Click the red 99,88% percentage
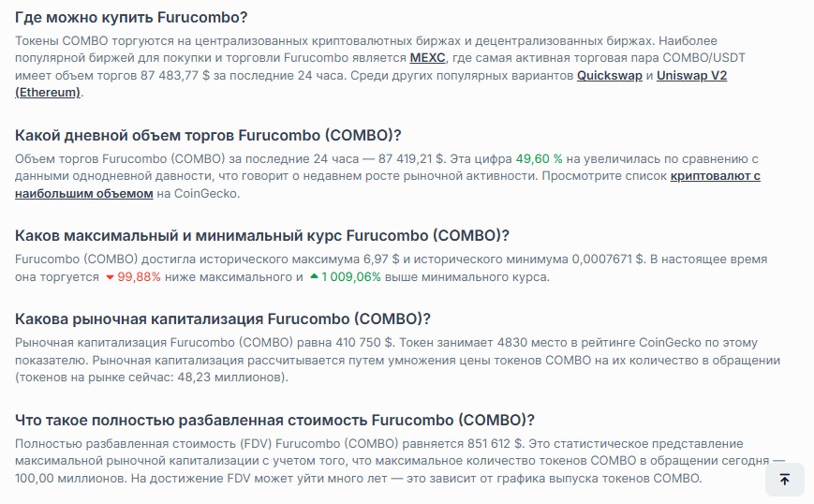Viewport: 814px width, 504px height. pos(140,277)
